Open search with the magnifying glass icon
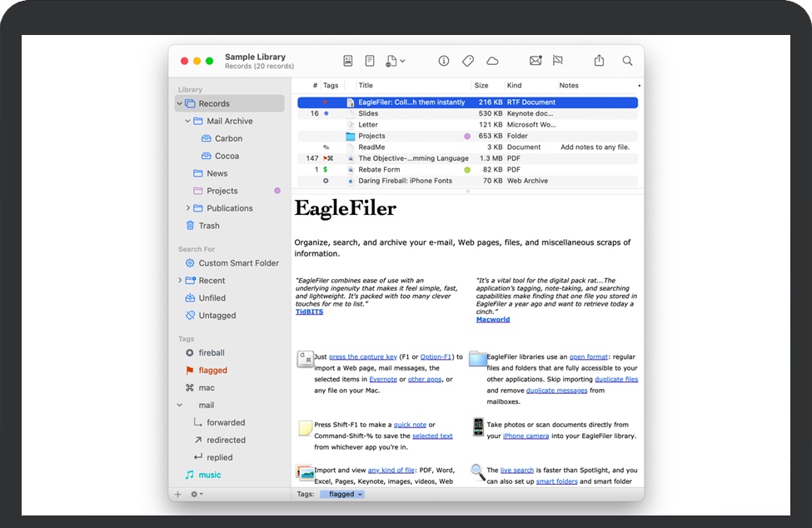 [x=627, y=61]
